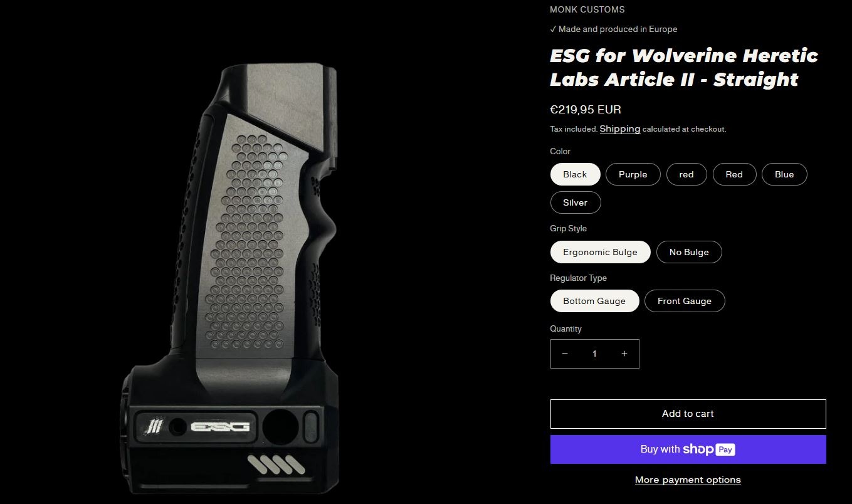The image size is (852, 504).
Task: Click the quantity number field
Action: pos(594,354)
